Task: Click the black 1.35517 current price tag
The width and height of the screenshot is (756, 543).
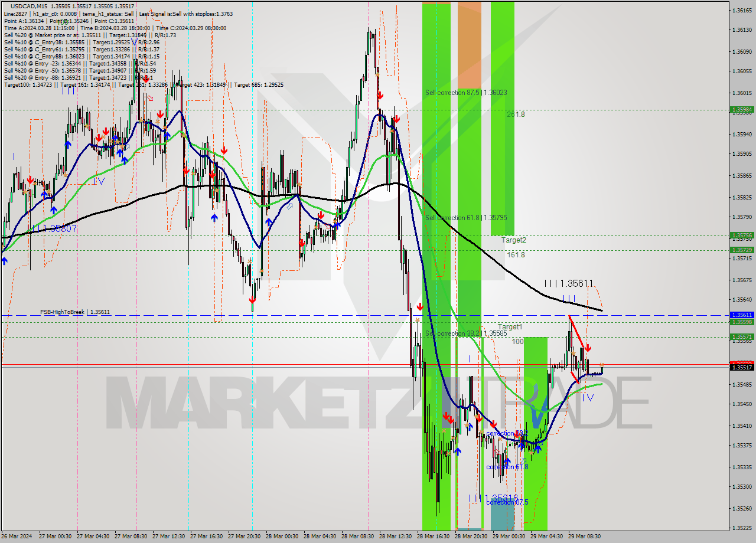Action: (x=742, y=367)
